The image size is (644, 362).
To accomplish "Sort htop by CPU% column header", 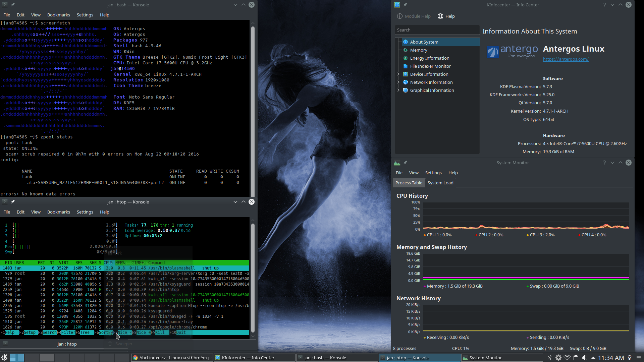I will pos(108,263).
